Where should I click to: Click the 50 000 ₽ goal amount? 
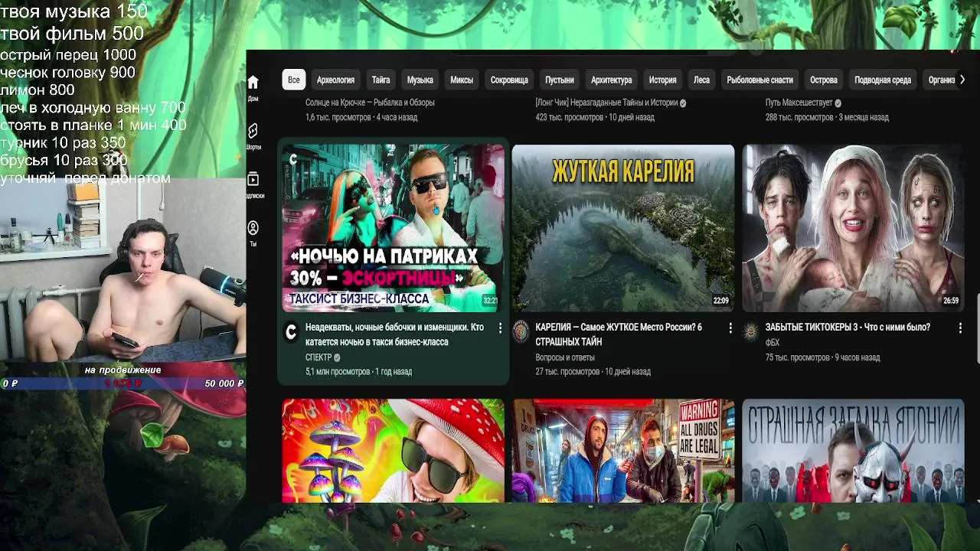click(x=224, y=383)
